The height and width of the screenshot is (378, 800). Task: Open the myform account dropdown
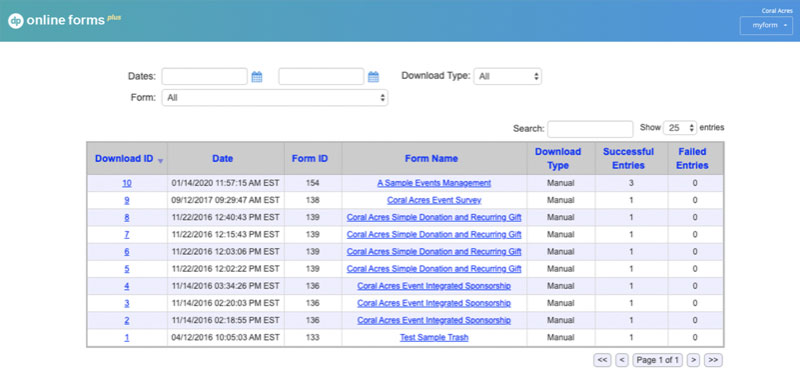766,26
